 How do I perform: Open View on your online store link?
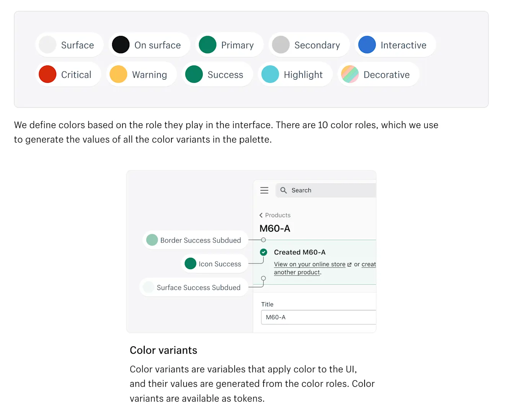coord(310,264)
